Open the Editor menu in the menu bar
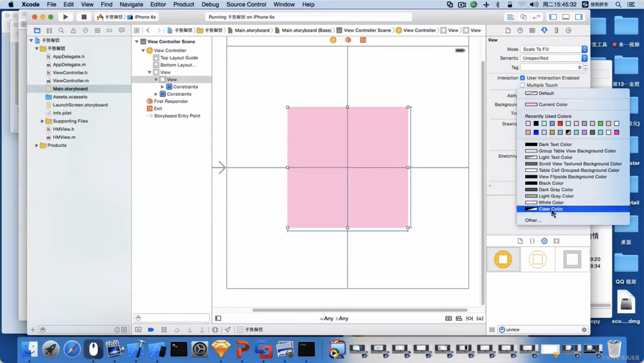 tap(158, 4)
